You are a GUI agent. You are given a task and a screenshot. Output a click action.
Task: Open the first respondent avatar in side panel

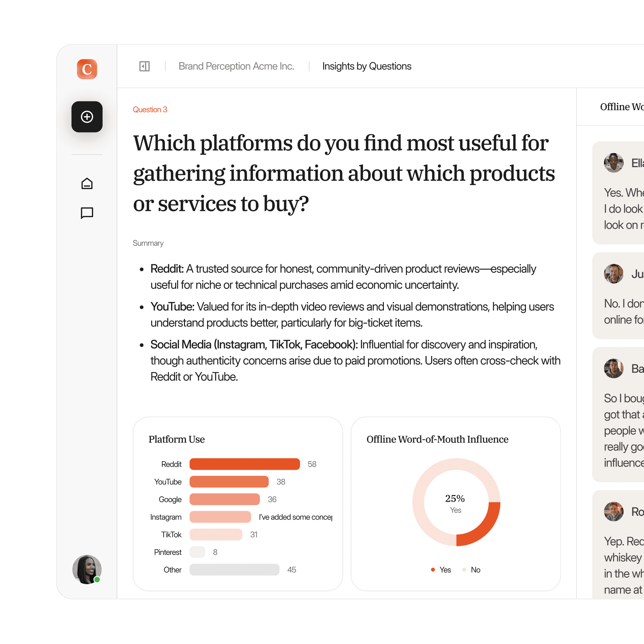[614, 163]
